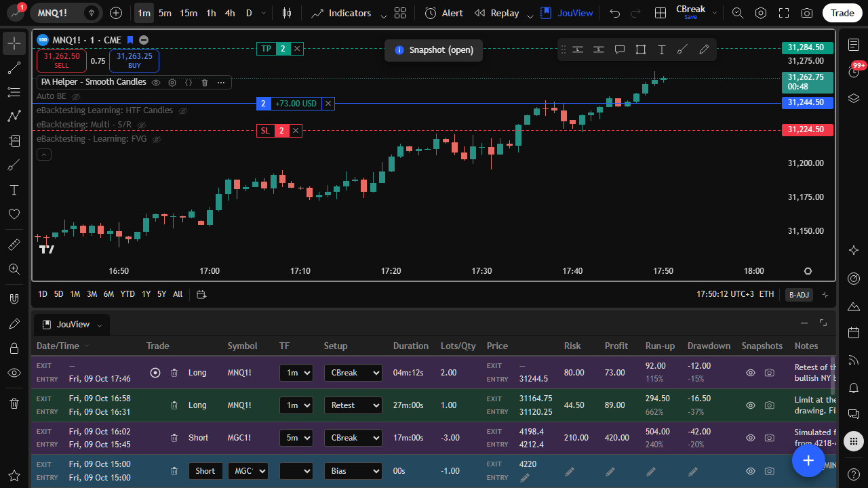Remove drawings with trash icon in left toolbar
This screenshot has height=488, width=868.
click(x=14, y=403)
